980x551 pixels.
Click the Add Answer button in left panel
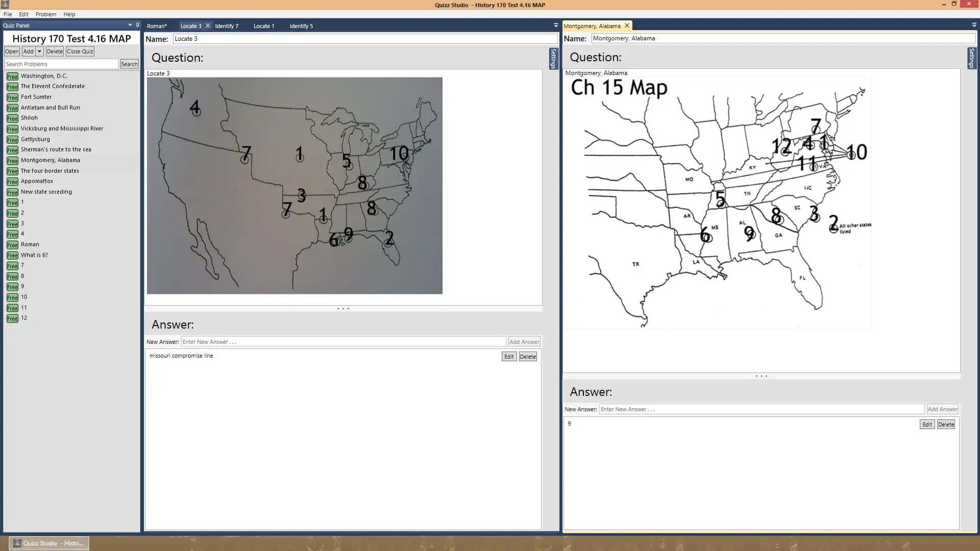click(524, 342)
